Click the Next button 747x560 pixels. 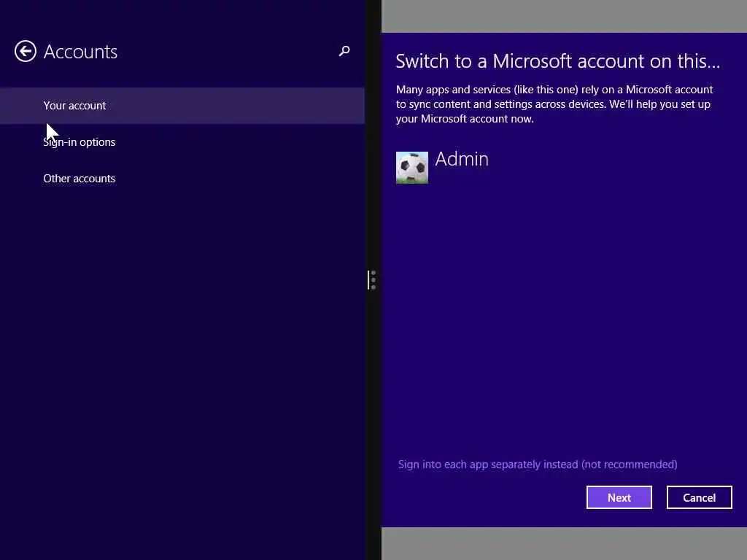click(619, 497)
